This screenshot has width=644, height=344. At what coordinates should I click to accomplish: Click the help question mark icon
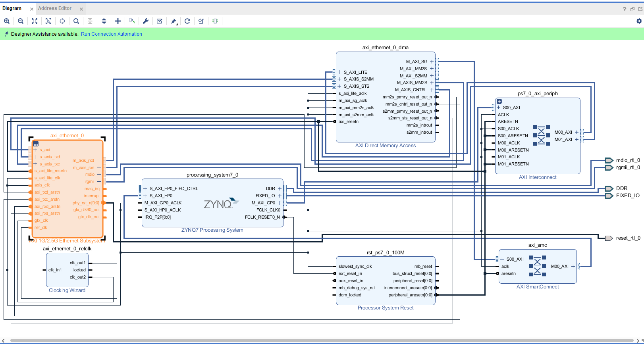coord(625,9)
